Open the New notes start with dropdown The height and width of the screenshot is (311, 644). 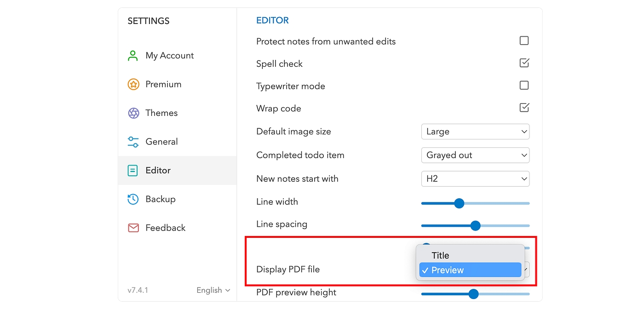click(x=475, y=179)
